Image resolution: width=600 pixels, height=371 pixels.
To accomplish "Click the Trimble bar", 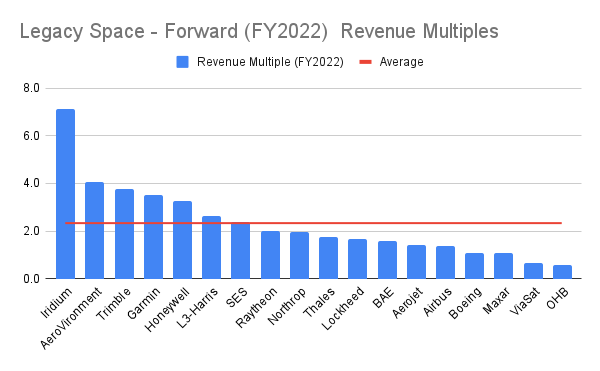I will pyautogui.click(x=124, y=234).
